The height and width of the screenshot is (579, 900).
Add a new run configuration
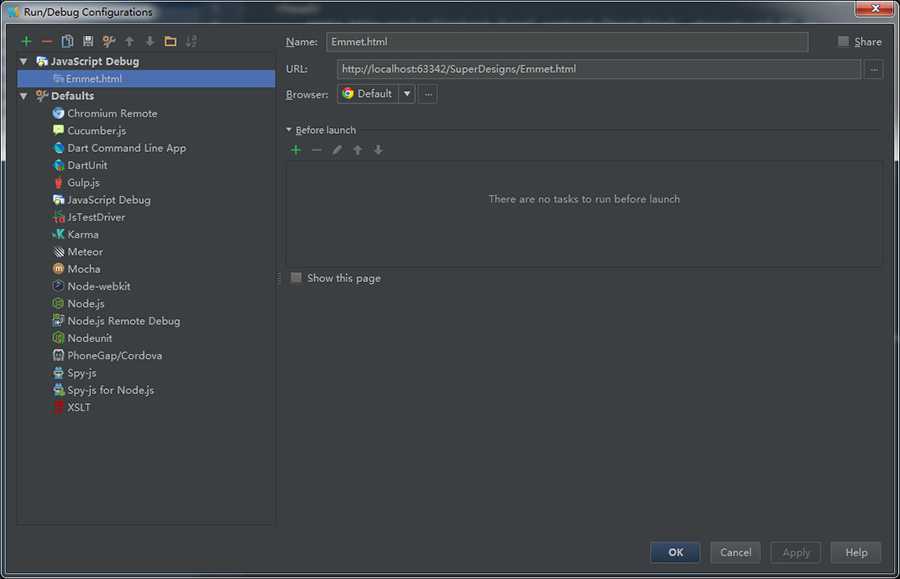(x=26, y=41)
